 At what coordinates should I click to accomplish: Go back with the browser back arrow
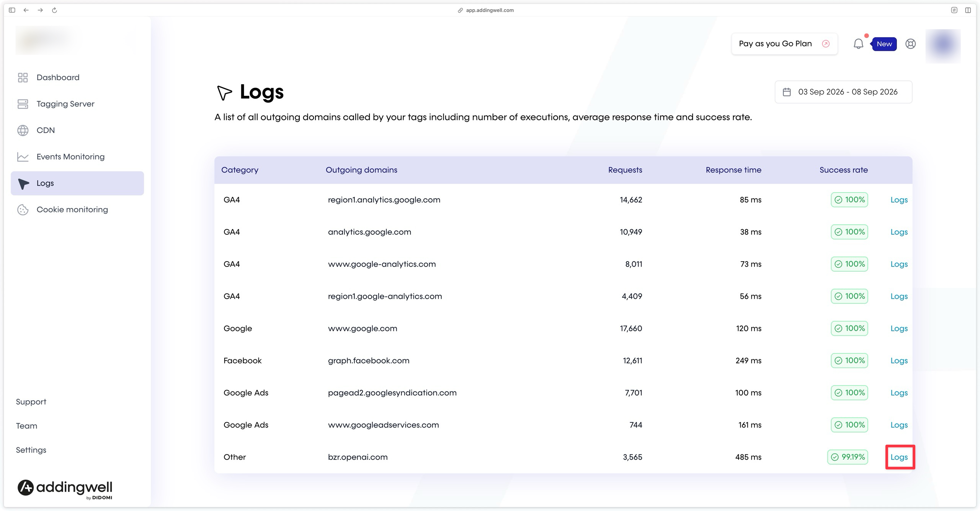tap(26, 10)
